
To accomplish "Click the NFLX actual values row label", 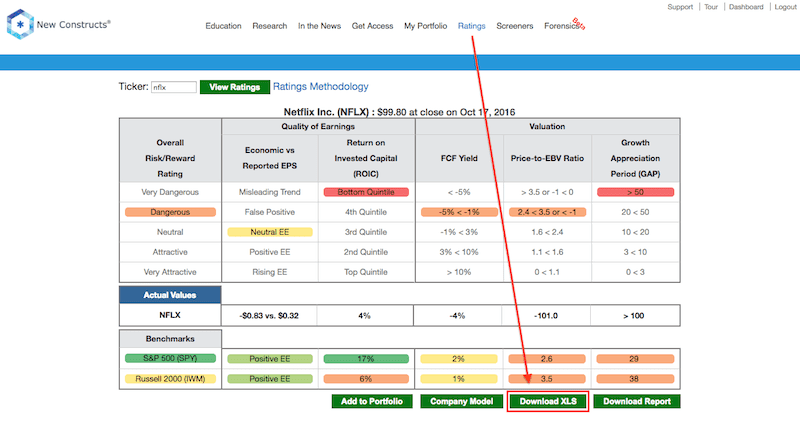I will pyautogui.click(x=170, y=315).
